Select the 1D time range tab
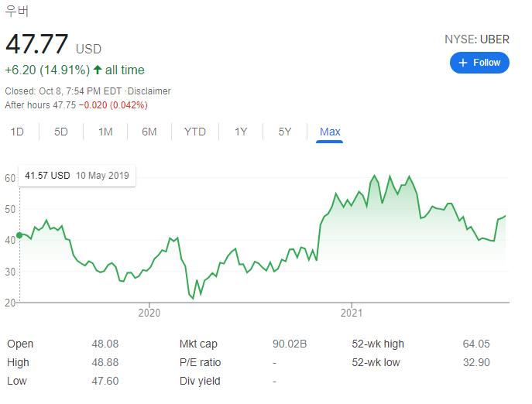 click(x=17, y=132)
